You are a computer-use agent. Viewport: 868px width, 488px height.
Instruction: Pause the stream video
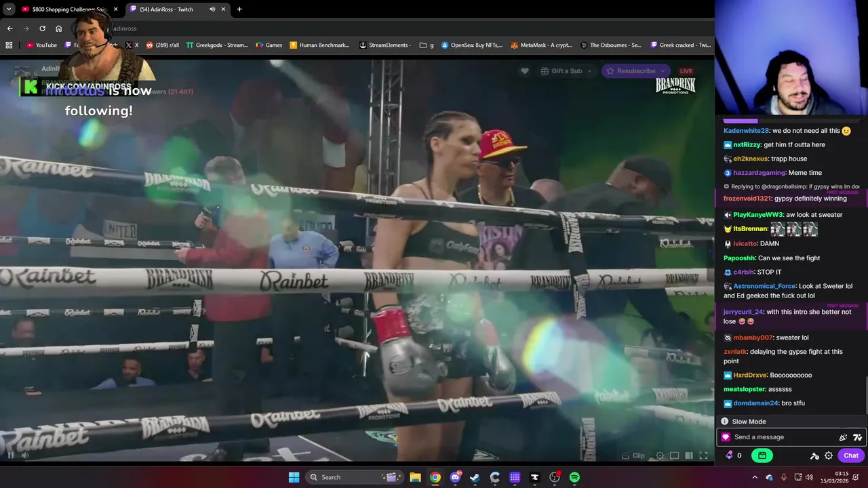pos(10,455)
